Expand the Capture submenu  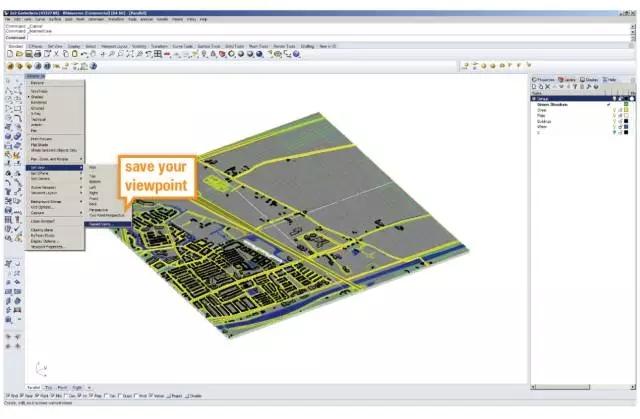56,213
